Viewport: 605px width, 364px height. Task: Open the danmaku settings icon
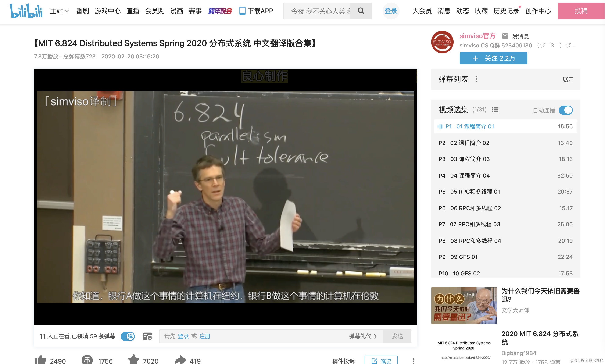pyautogui.click(x=147, y=336)
